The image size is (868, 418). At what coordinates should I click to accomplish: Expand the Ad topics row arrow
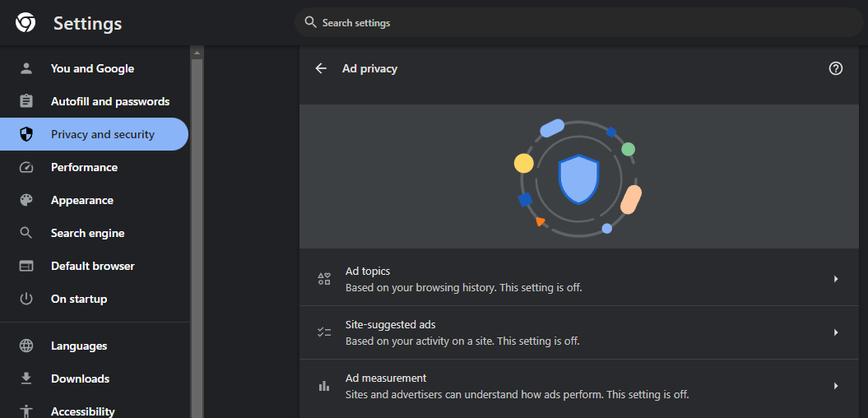[835, 279]
